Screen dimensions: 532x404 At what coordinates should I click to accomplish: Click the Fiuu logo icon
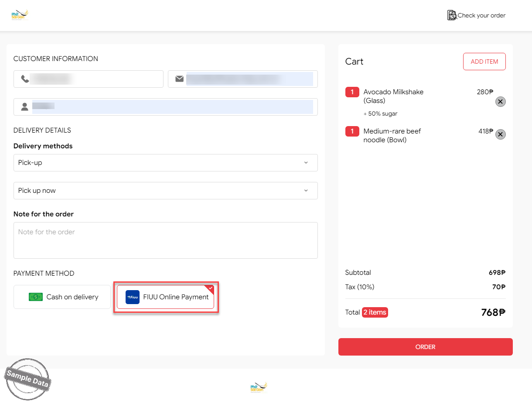tap(133, 297)
